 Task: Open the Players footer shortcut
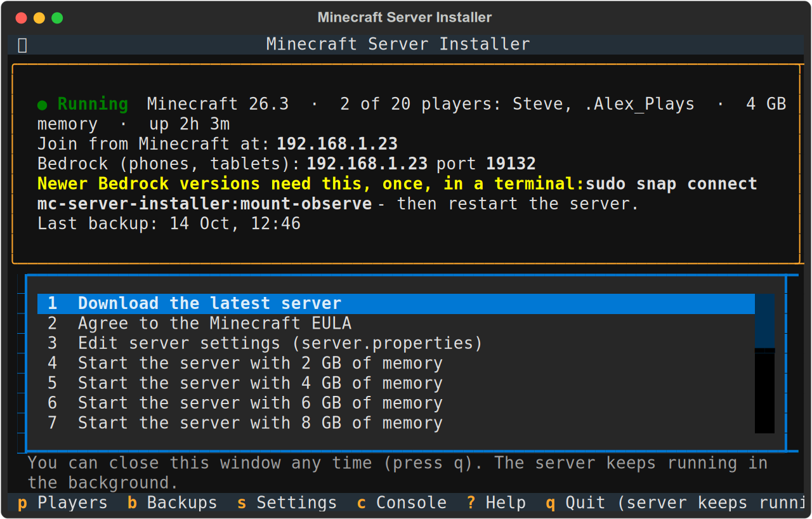click(62, 503)
